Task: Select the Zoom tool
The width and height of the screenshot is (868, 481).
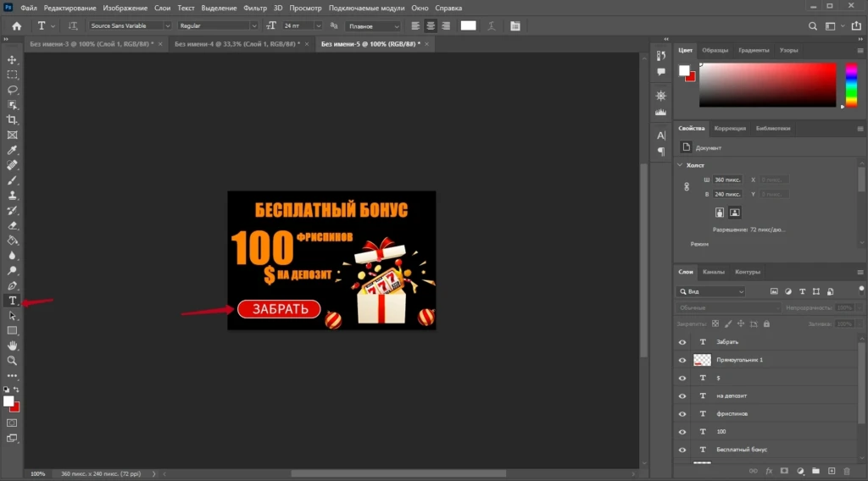Action: (x=12, y=361)
